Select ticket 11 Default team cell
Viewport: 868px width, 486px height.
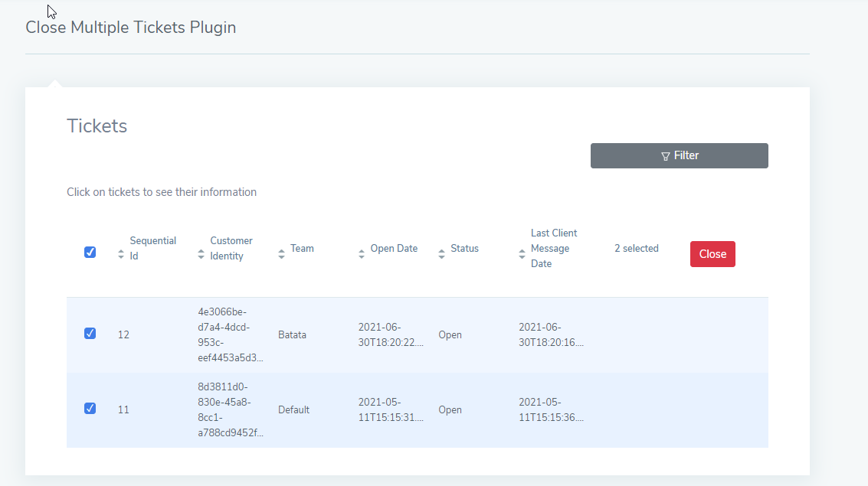pos(294,409)
